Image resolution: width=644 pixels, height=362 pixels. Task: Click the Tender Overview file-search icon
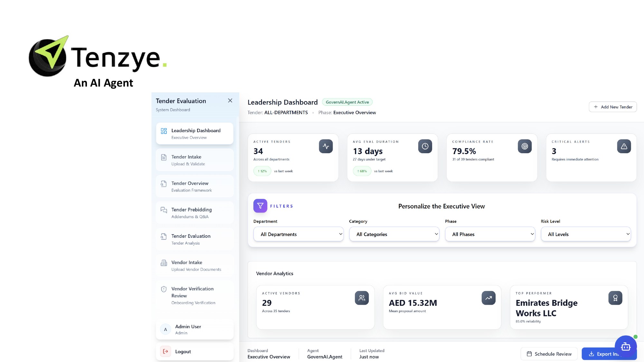click(x=164, y=184)
